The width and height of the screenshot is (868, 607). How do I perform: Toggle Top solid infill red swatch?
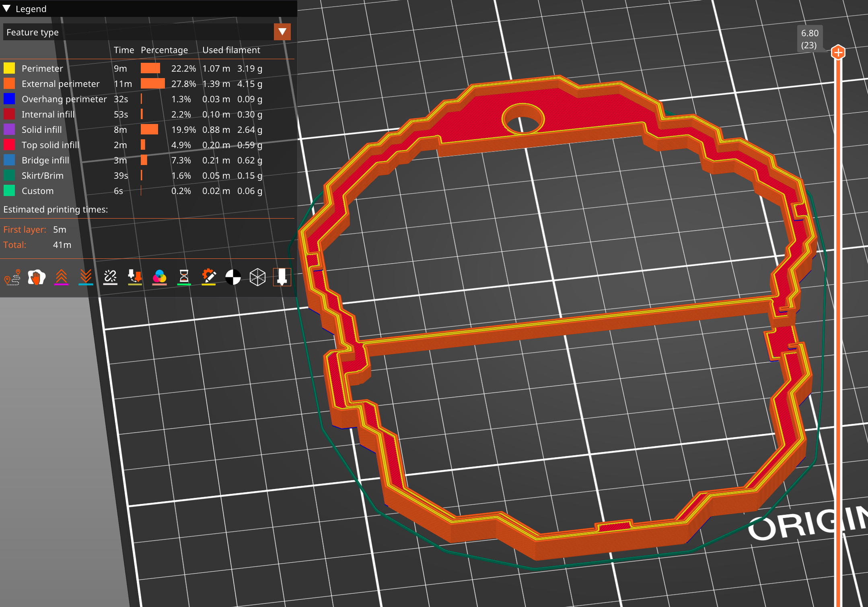9,145
